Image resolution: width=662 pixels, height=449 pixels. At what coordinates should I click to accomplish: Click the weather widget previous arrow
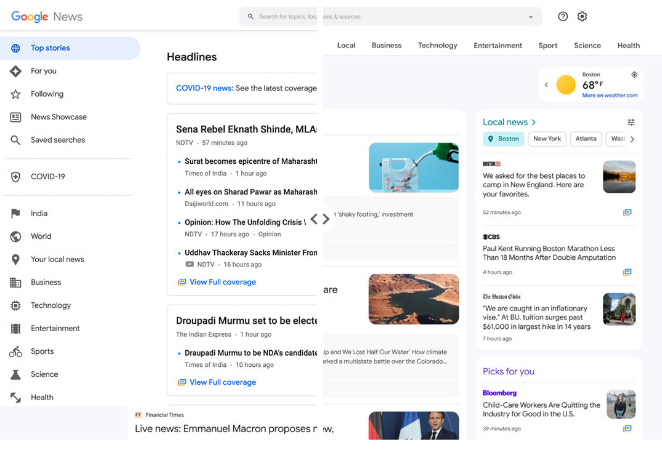point(546,84)
